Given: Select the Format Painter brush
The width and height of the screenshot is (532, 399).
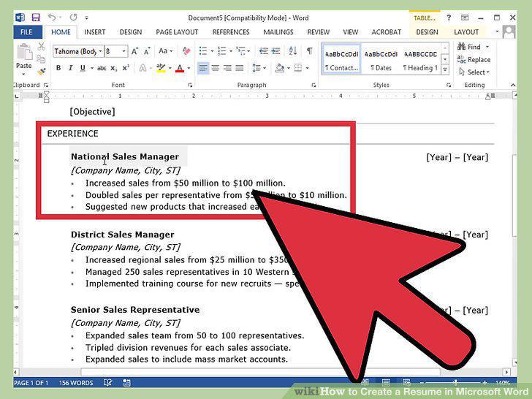Looking at the screenshot, I should tap(42, 72).
